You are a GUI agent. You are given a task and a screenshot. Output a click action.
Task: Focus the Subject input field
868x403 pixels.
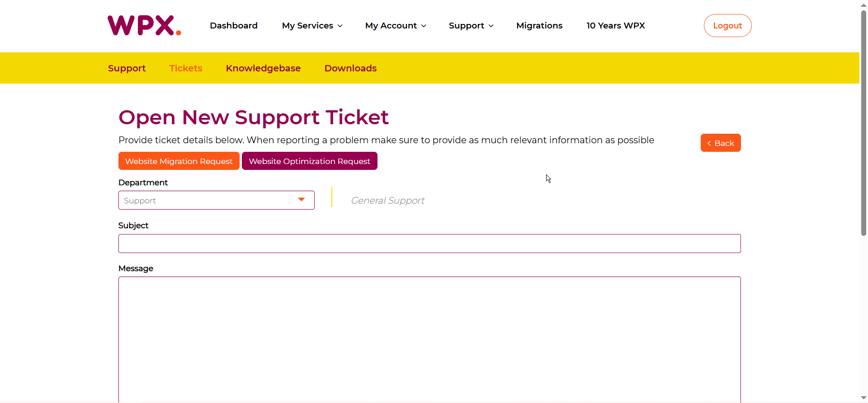click(429, 244)
